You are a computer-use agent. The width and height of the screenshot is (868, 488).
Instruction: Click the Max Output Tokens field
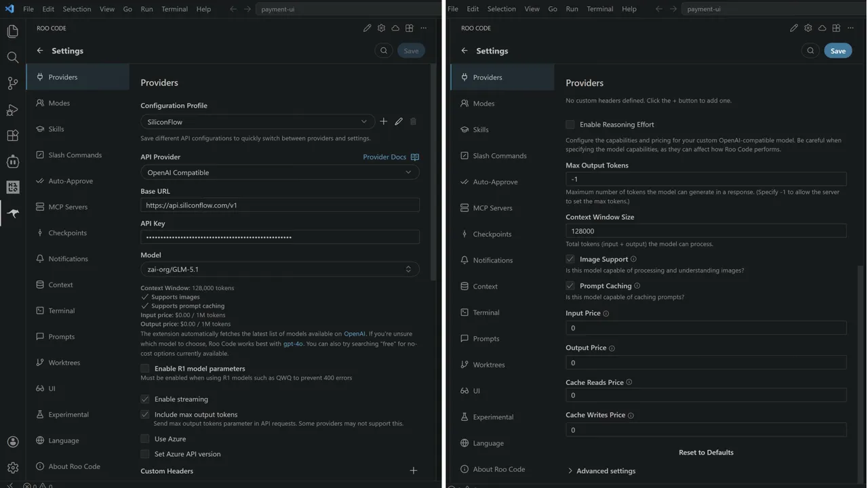pyautogui.click(x=706, y=179)
